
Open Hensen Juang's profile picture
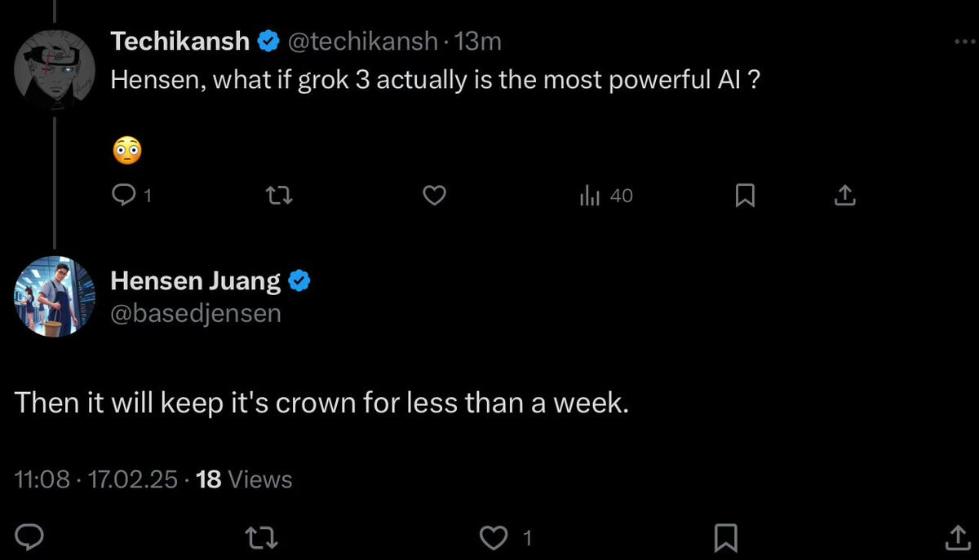point(55,296)
